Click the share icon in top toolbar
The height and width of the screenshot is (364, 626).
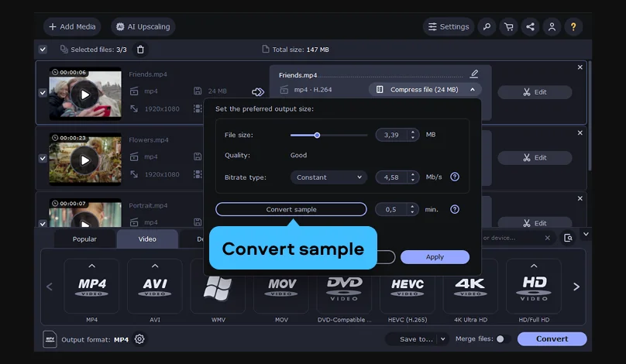pyautogui.click(x=530, y=26)
